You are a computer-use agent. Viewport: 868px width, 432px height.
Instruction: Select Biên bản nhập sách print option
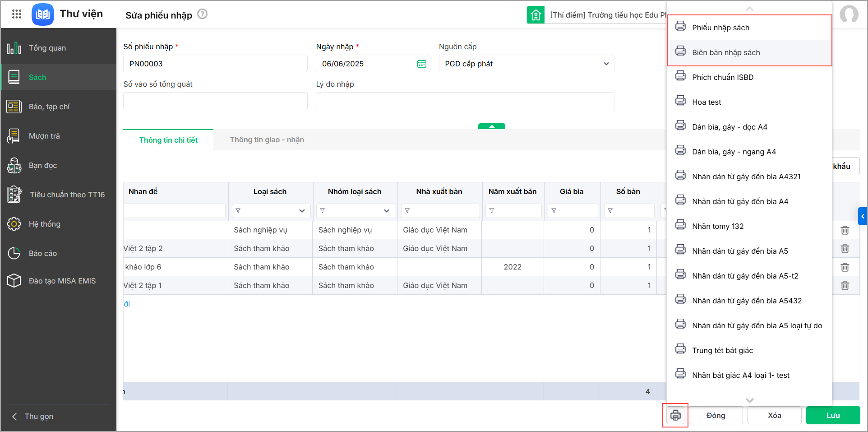point(726,52)
